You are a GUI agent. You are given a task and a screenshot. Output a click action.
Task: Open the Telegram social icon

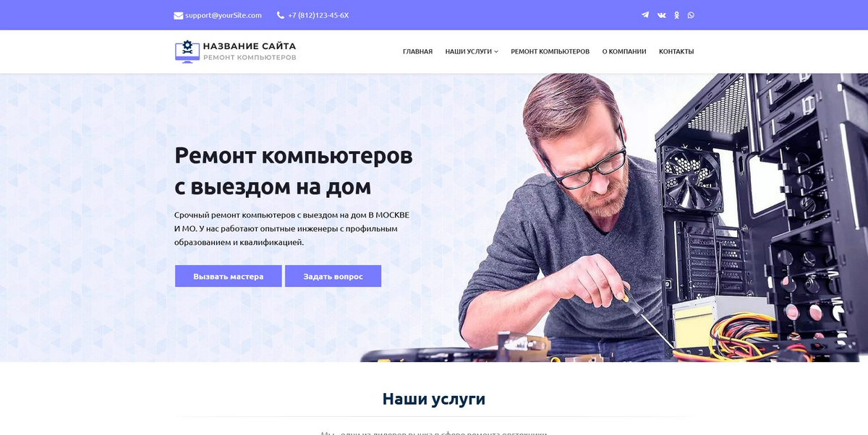click(x=645, y=14)
